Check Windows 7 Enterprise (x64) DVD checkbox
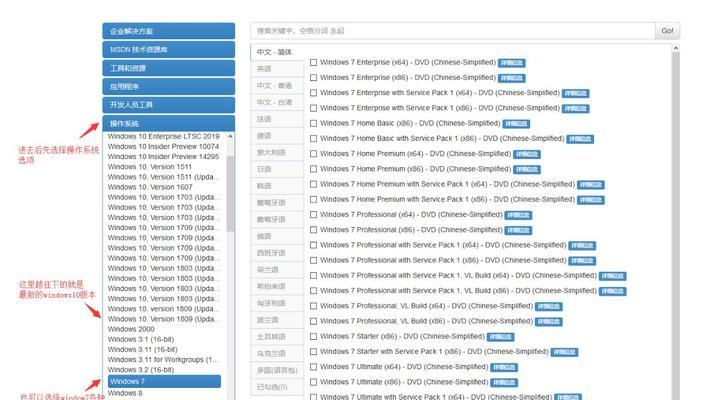The width and height of the screenshot is (702, 400). 313,63
